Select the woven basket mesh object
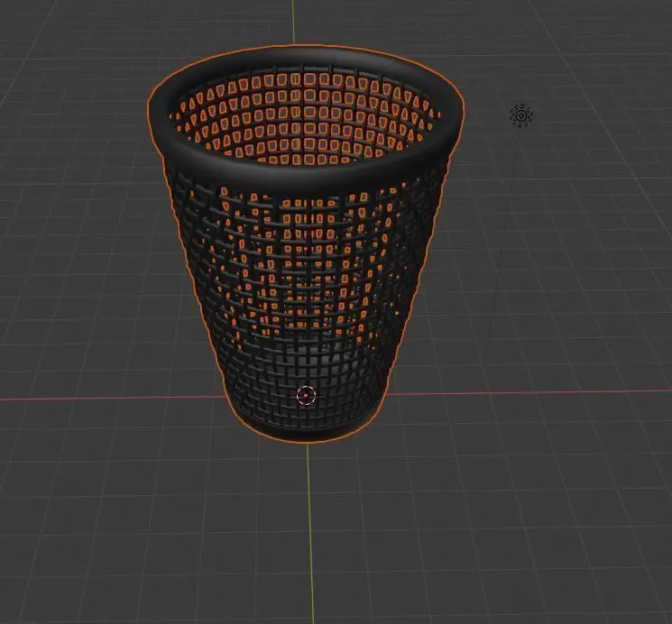 [305, 243]
